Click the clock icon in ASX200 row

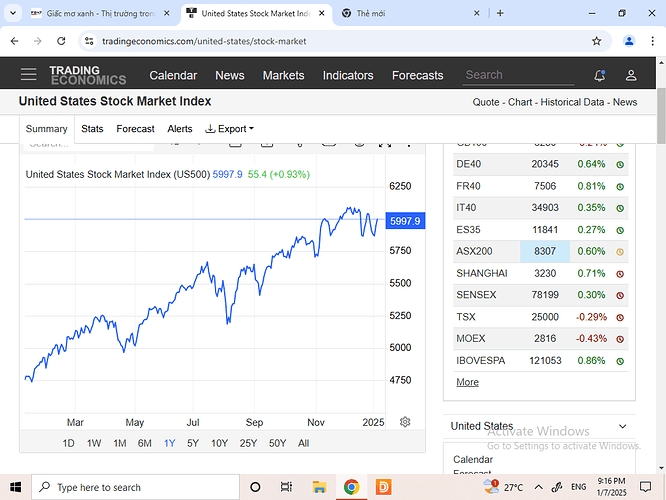point(620,252)
